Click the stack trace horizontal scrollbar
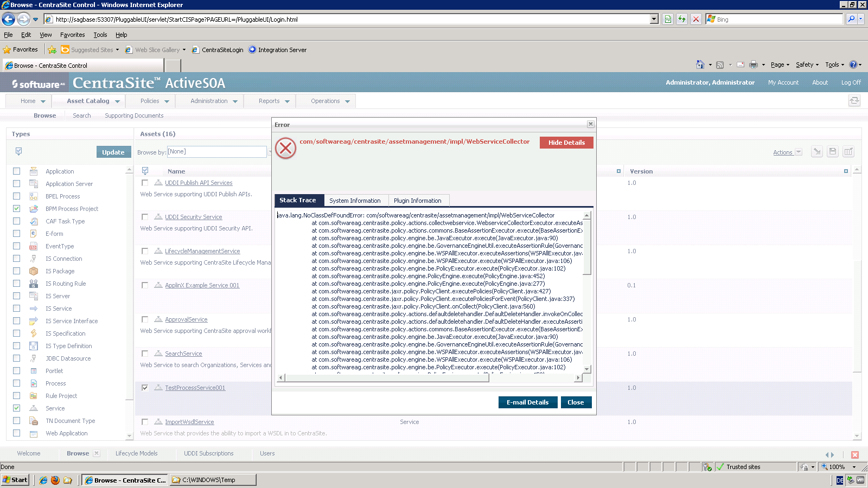This screenshot has width=868, height=488. pyautogui.click(x=386, y=378)
